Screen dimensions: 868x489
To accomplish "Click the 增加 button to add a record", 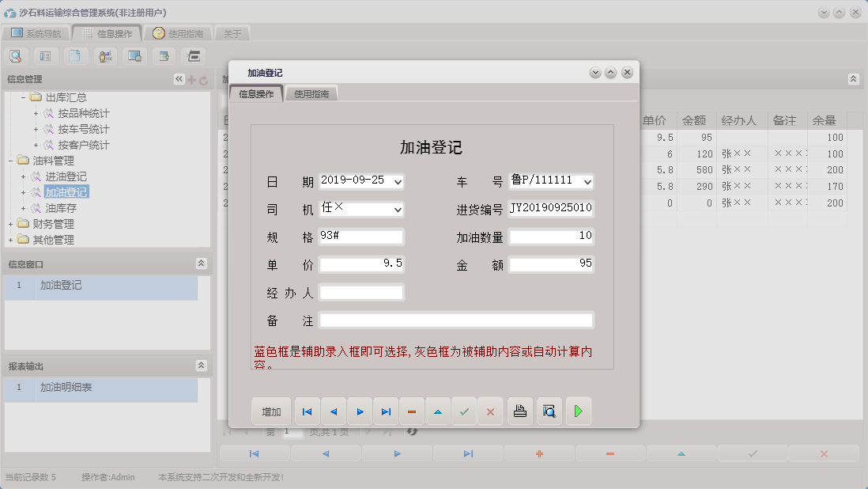I will point(270,411).
